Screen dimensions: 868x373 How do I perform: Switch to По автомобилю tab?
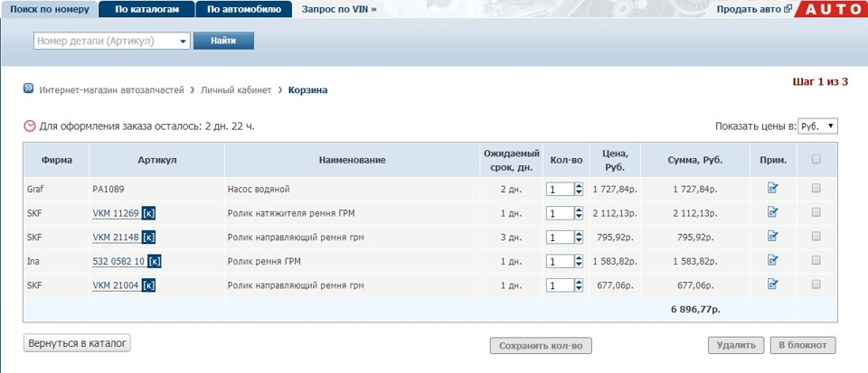(245, 9)
